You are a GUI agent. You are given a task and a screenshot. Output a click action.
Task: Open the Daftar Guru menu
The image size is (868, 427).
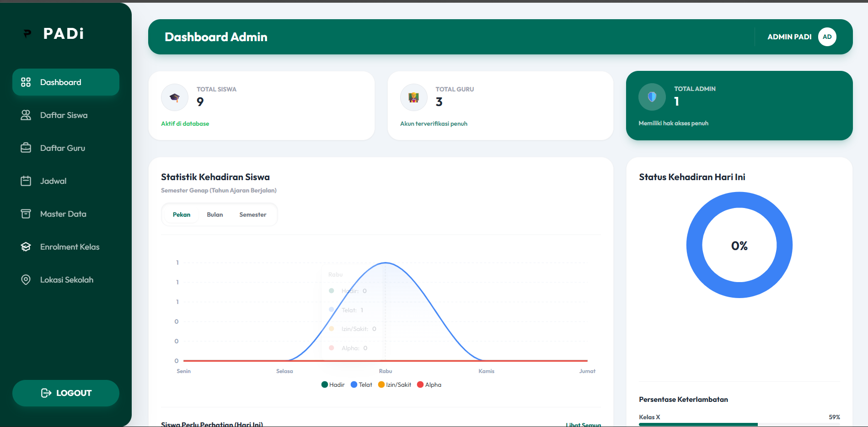pyautogui.click(x=66, y=148)
